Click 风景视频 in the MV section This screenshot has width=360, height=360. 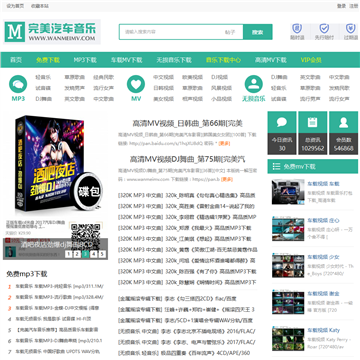point(221,88)
